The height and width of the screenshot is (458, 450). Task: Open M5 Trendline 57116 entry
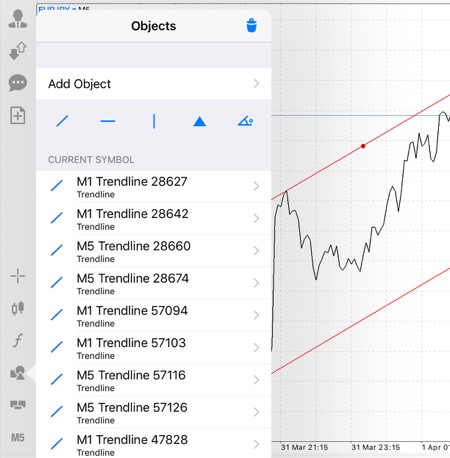(x=154, y=381)
